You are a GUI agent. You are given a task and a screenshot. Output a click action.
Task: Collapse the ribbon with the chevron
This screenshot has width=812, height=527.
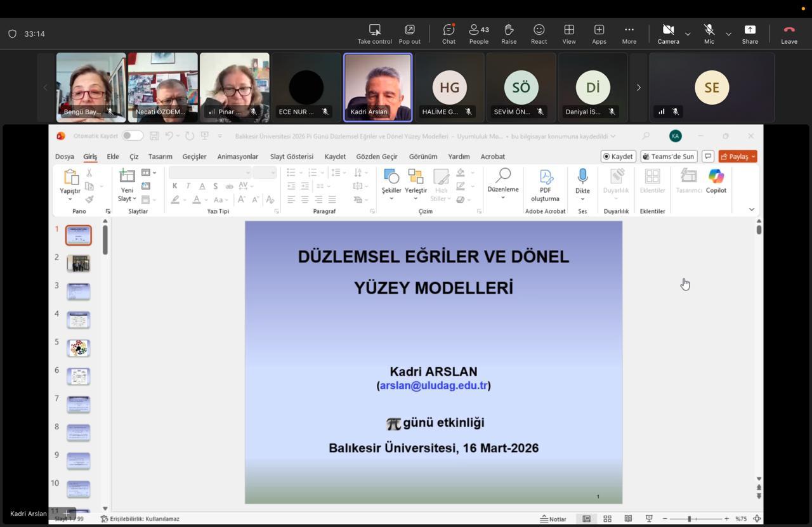click(x=752, y=210)
